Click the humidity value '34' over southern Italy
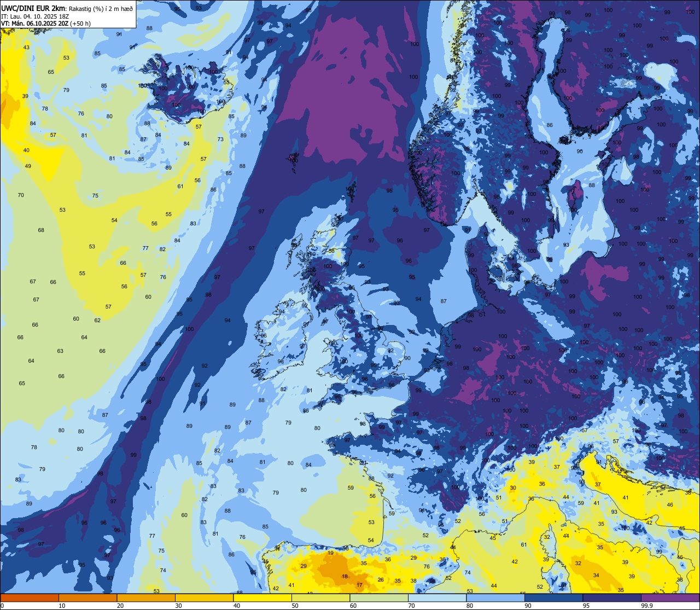 pyautogui.click(x=596, y=576)
